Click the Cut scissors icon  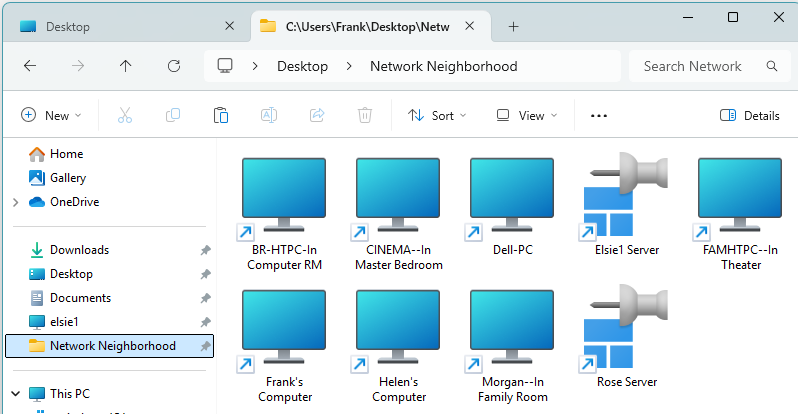[125, 116]
